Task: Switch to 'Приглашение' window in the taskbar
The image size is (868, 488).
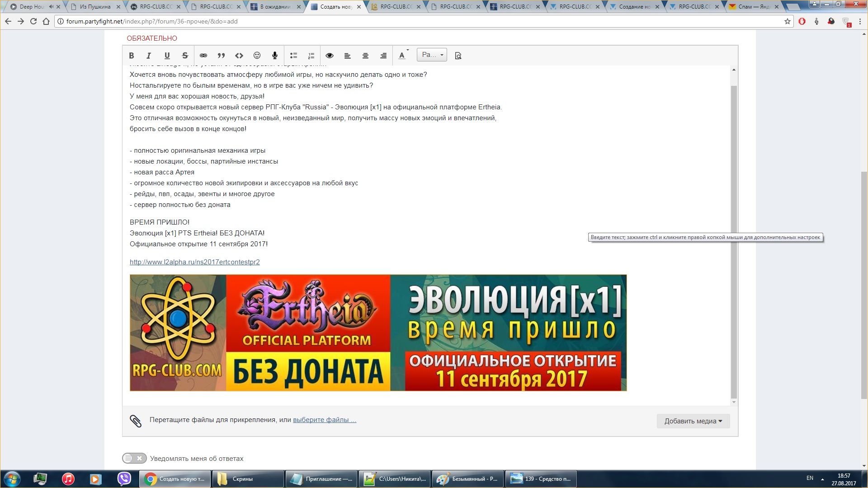Action: click(x=321, y=479)
